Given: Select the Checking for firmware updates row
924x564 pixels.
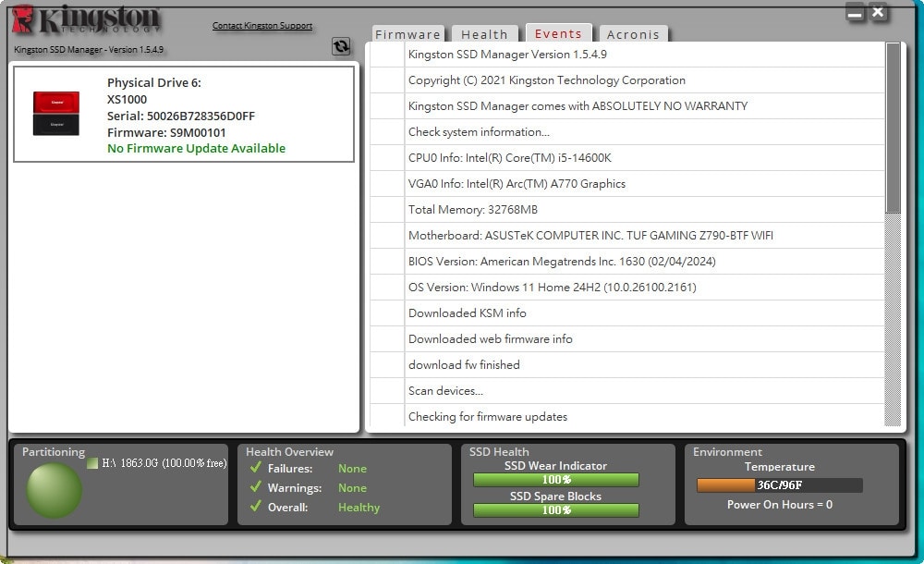Looking at the screenshot, I should tap(627, 416).
